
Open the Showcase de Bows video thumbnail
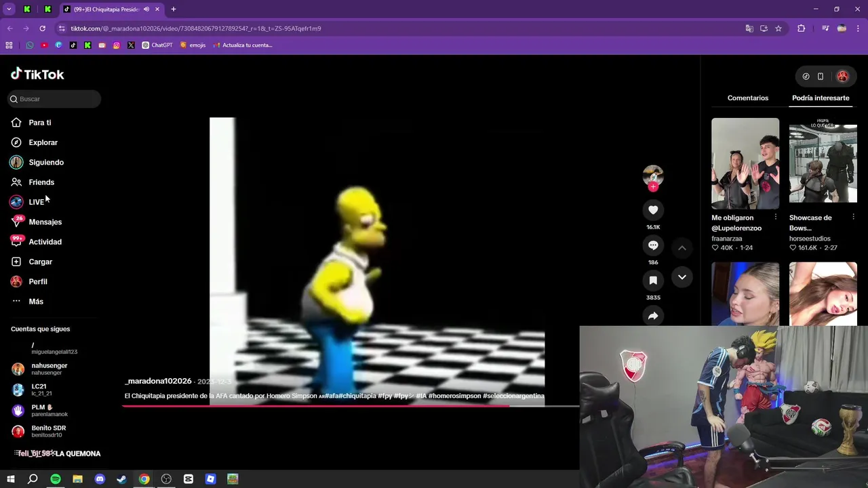823,163
